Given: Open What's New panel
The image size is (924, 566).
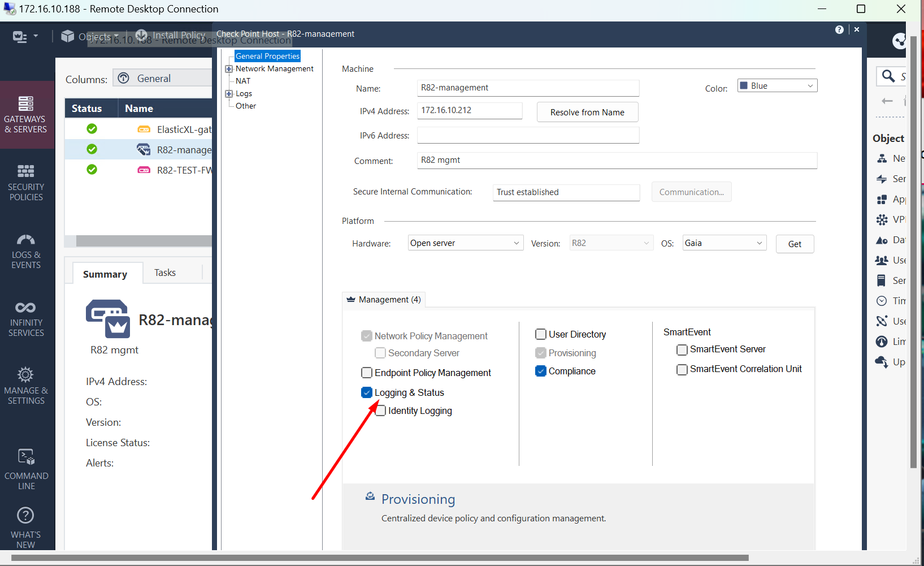Looking at the screenshot, I should click(26, 528).
